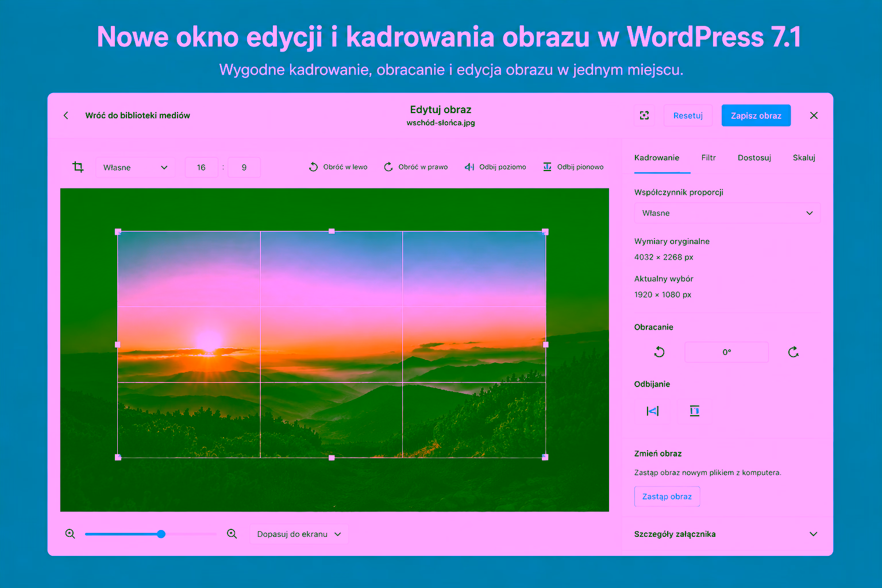
Task: Open the Skaluj tab
Action: click(x=804, y=157)
